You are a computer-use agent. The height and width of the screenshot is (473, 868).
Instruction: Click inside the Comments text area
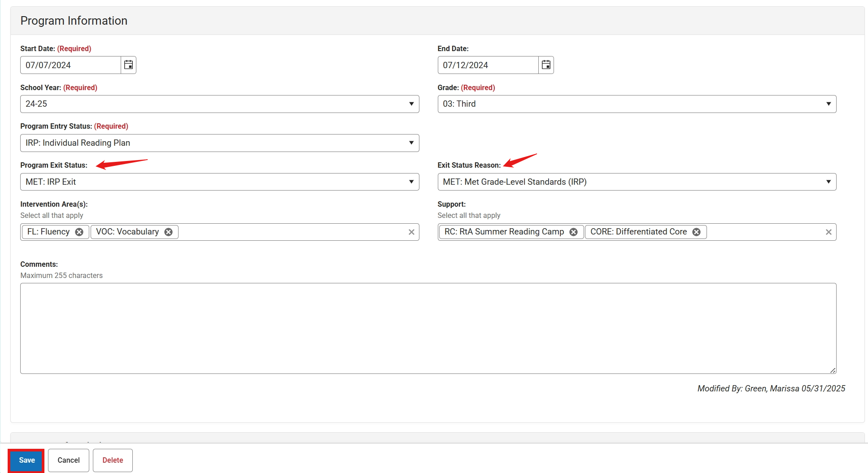(x=428, y=328)
